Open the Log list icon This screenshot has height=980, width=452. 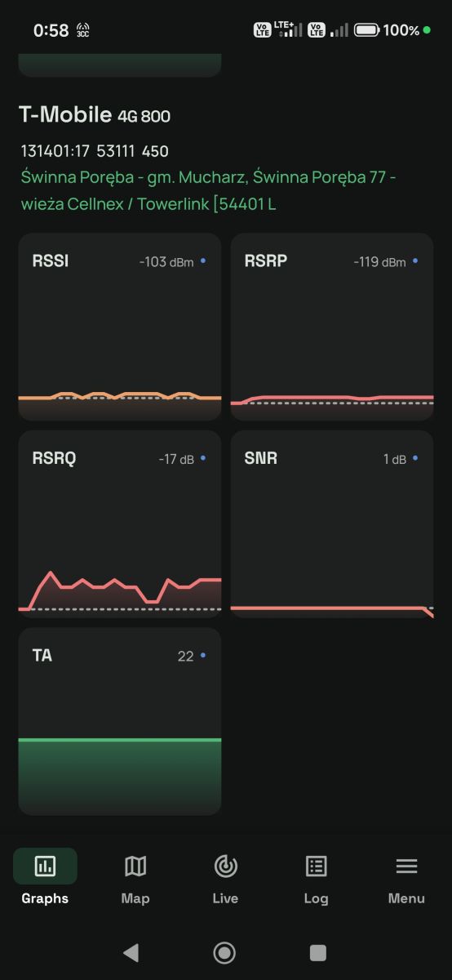[316, 866]
